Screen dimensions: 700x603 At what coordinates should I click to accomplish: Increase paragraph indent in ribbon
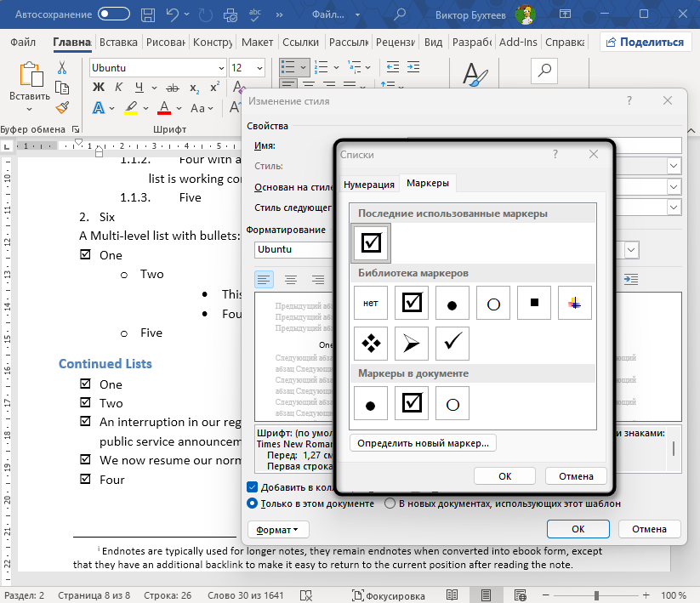pos(413,67)
